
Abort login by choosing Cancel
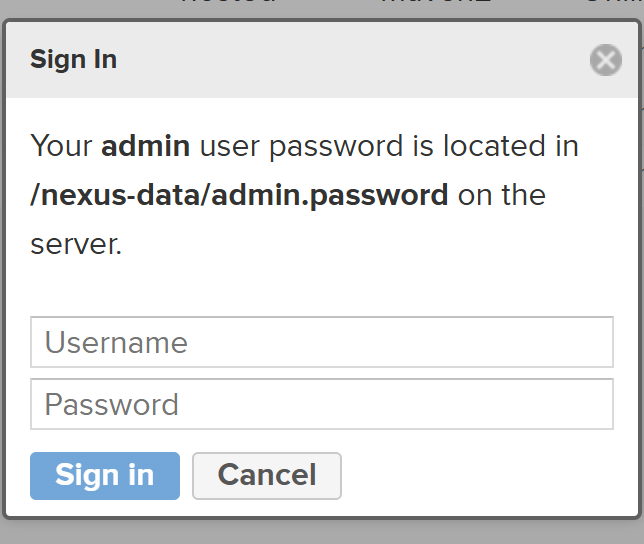(x=267, y=476)
